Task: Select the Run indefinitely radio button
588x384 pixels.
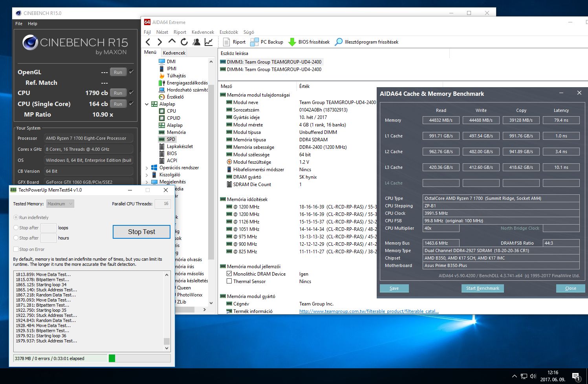Action: pyautogui.click(x=16, y=217)
